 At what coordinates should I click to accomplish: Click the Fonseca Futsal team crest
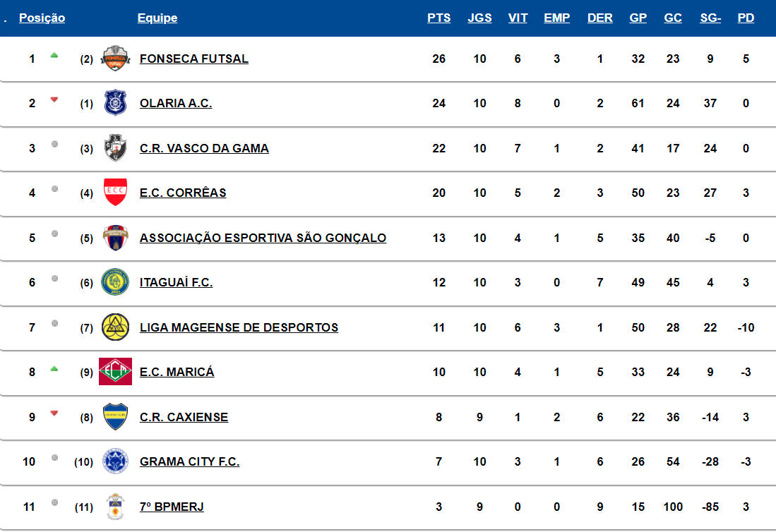click(x=114, y=59)
